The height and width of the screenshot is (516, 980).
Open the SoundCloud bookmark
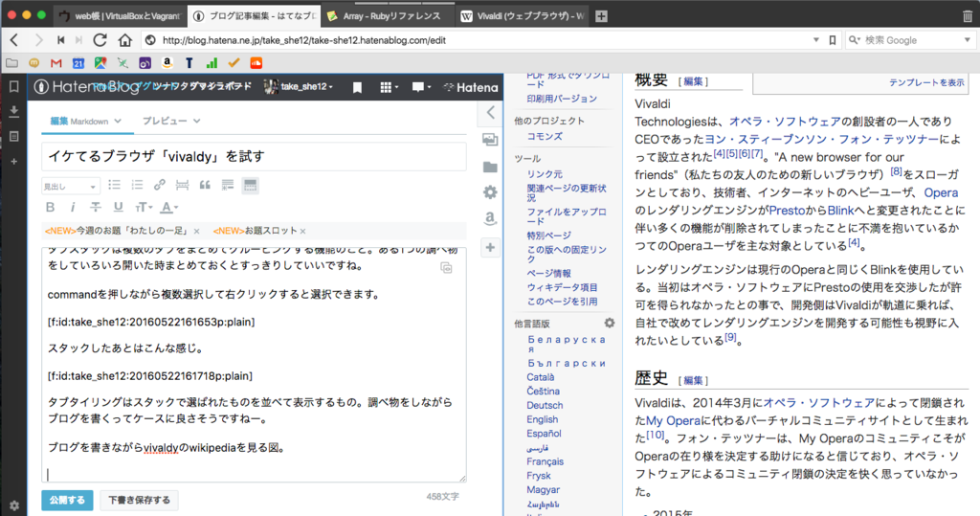pos(256,63)
